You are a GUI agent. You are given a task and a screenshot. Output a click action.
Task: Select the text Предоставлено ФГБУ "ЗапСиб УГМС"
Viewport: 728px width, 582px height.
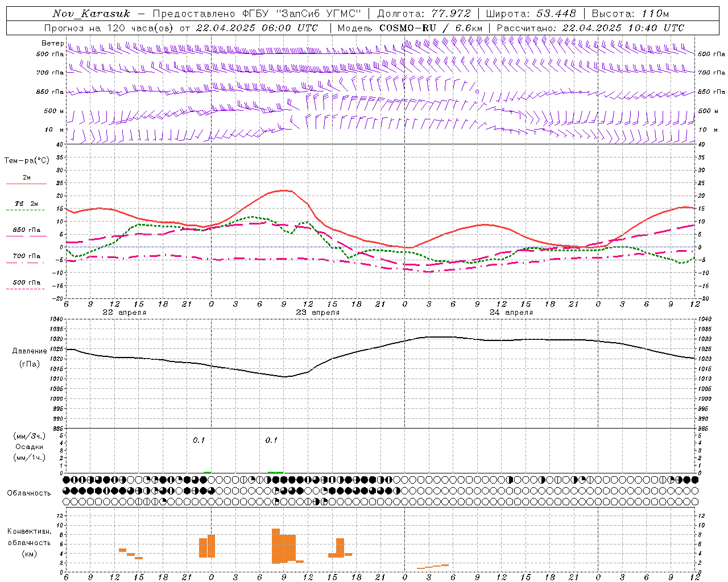click(257, 14)
